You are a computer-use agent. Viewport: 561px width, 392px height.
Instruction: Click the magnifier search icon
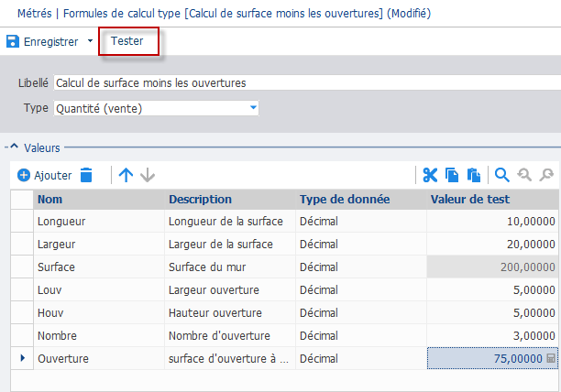502,175
